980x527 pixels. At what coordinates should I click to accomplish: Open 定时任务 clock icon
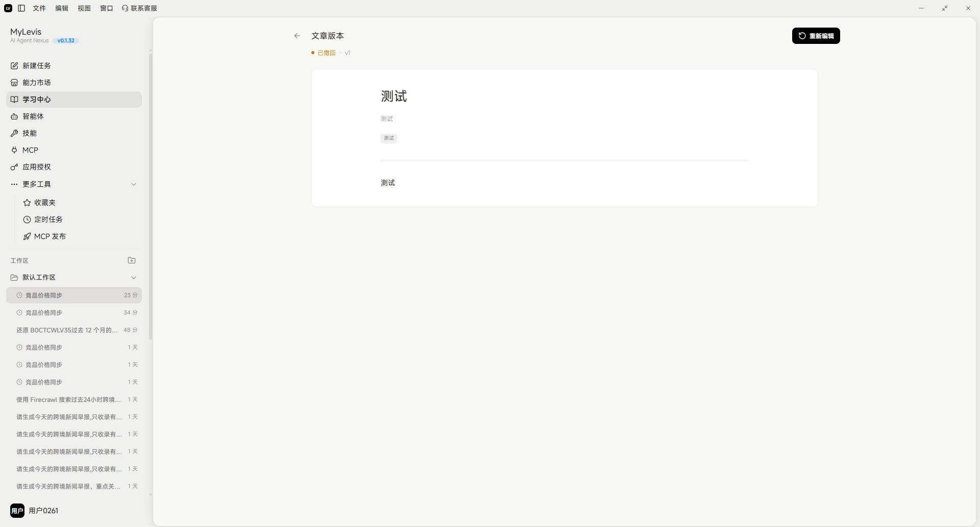pyautogui.click(x=27, y=220)
